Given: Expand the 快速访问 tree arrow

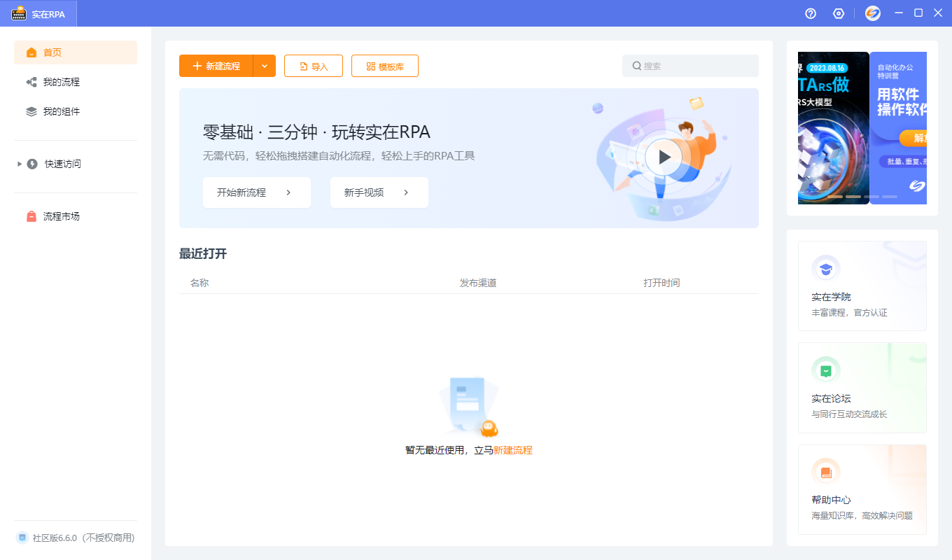Looking at the screenshot, I should (20, 164).
